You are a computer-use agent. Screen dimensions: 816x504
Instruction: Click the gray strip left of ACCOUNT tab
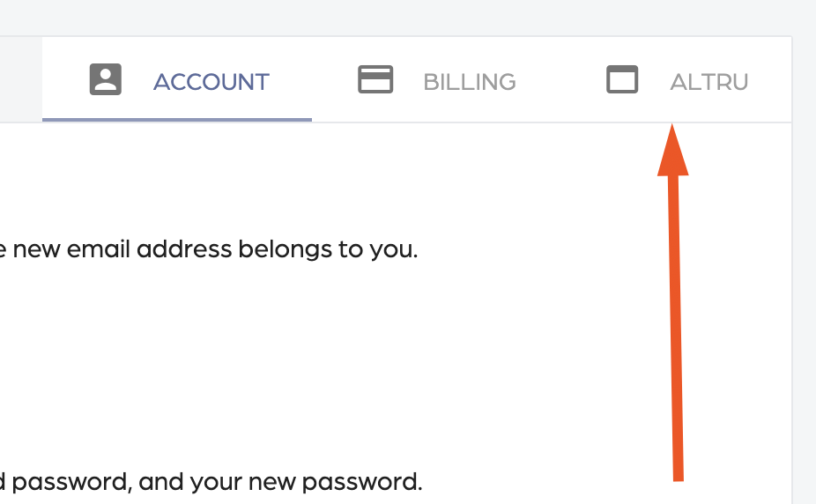click(21, 79)
